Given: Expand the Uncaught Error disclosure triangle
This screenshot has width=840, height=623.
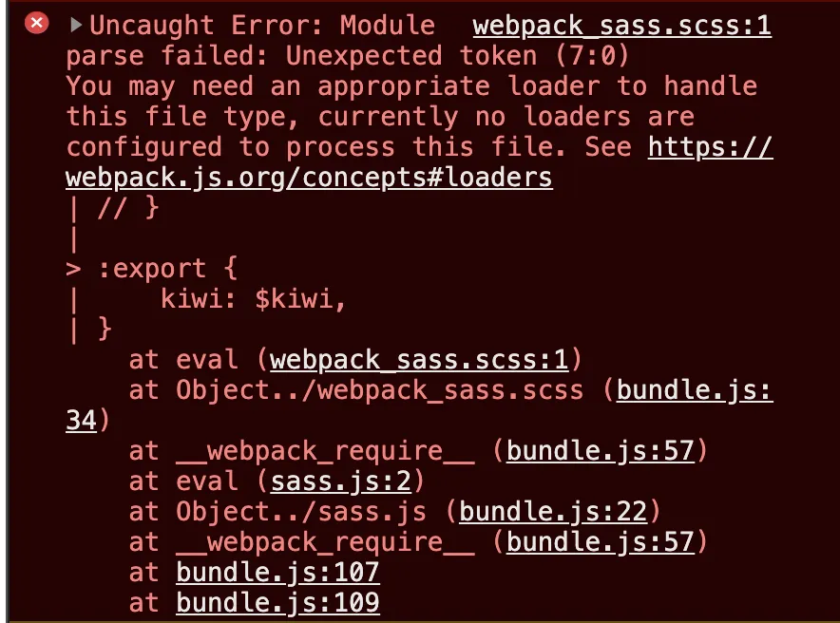Looking at the screenshot, I should tap(76, 25).
